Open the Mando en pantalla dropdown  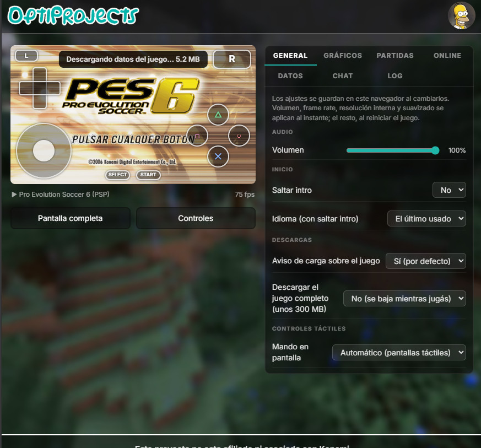pyautogui.click(x=399, y=352)
